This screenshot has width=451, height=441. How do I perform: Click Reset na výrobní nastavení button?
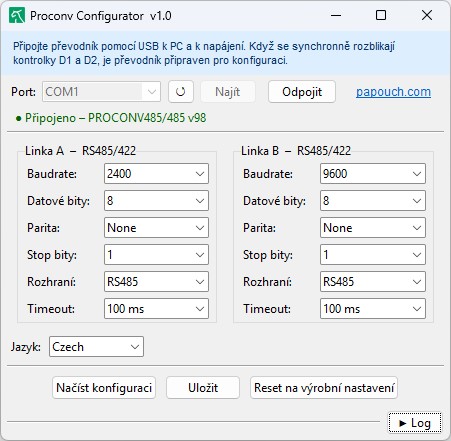324,388
